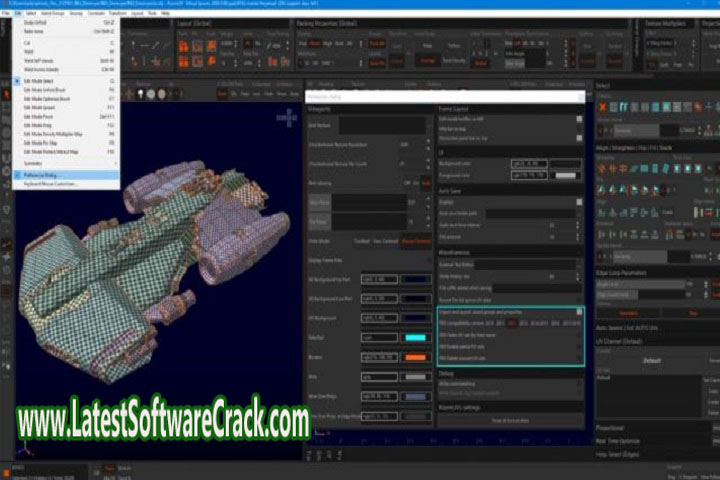Click the first orange icon in Align panel
Image resolution: width=720 pixels, height=480 pixels.
pyautogui.click(x=603, y=169)
